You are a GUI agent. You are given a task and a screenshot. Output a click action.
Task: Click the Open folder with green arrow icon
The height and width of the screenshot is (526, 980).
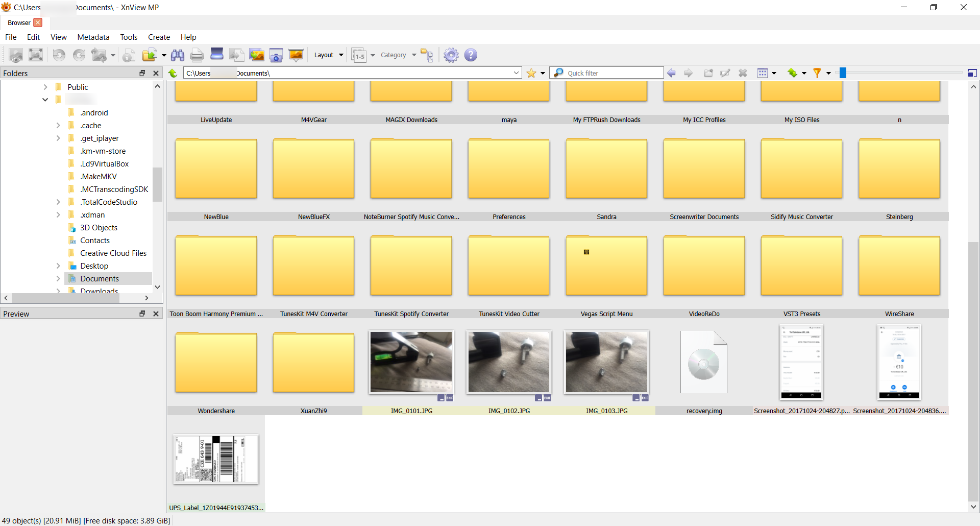150,55
